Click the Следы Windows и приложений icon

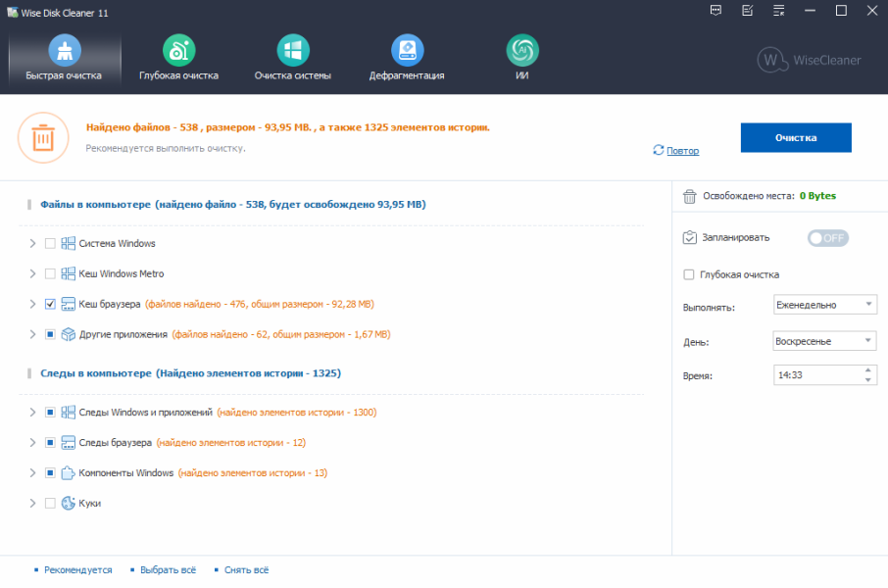point(68,413)
